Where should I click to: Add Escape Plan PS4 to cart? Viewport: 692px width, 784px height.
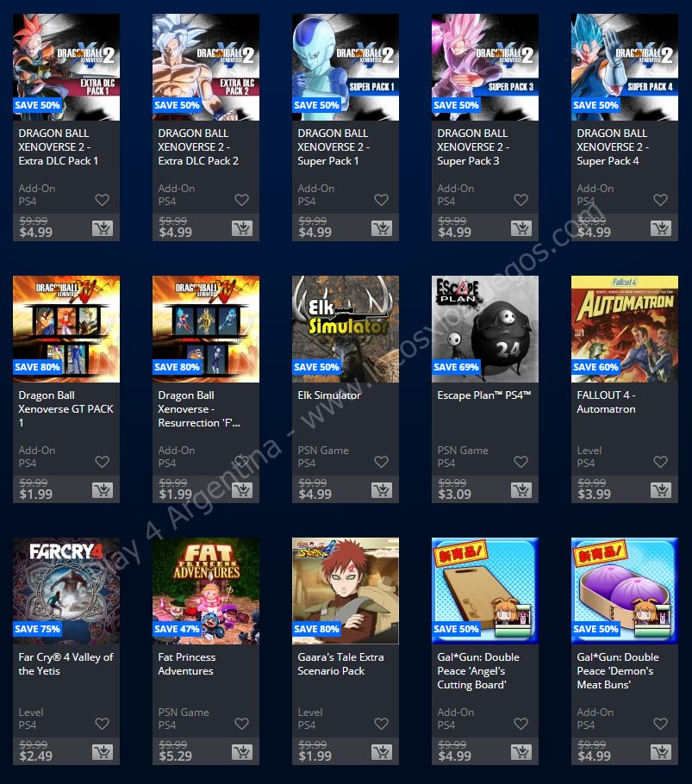pyautogui.click(x=521, y=490)
